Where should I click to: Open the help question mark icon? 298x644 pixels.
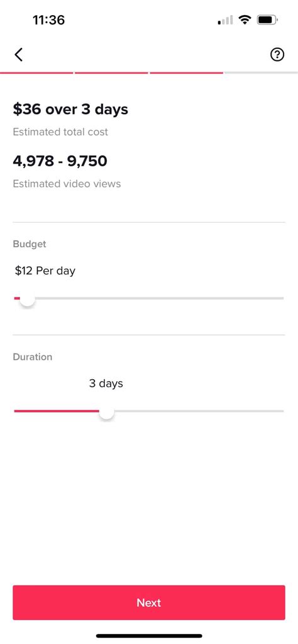click(x=277, y=54)
